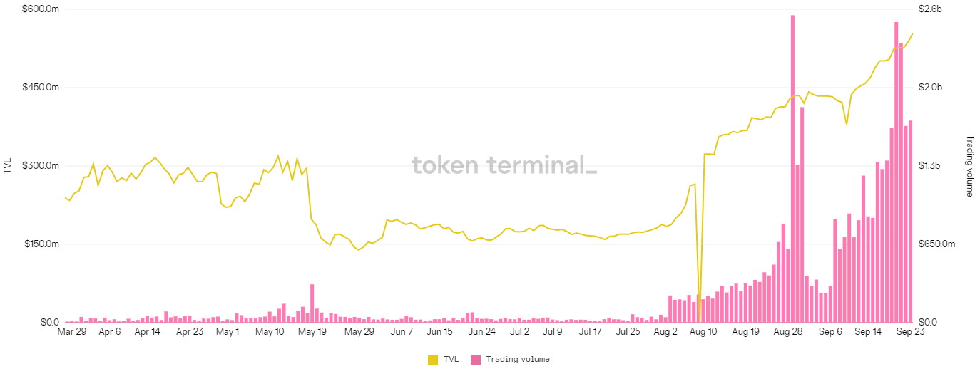Click the token terminal watermark logo
Image resolution: width=980 pixels, height=369 pixels.
[504, 165]
